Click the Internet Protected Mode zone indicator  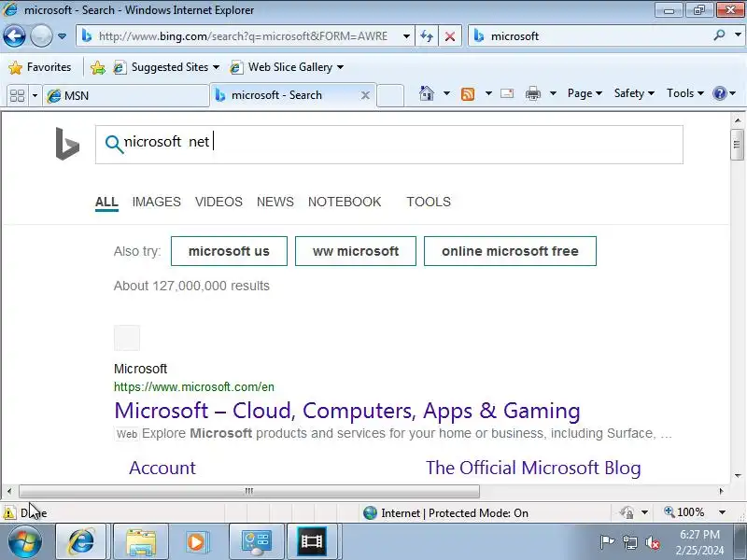445,512
